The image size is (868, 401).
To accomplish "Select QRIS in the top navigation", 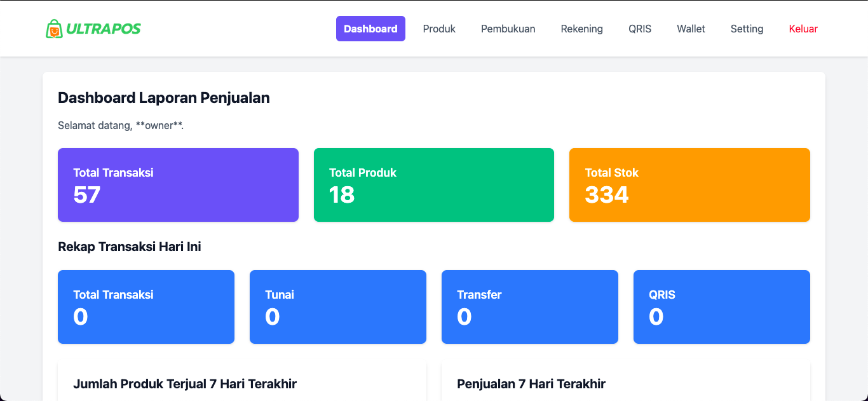I will pos(640,29).
